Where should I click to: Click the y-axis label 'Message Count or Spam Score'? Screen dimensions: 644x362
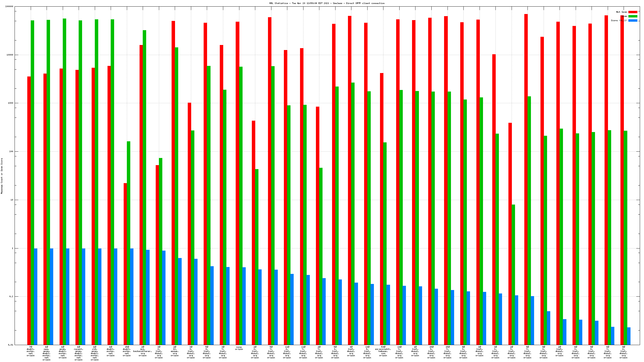coord(2,176)
